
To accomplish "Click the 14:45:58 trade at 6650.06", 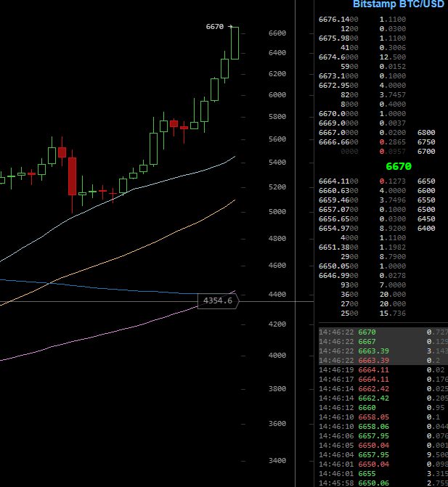I will pyautogui.click(x=383, y=483).
